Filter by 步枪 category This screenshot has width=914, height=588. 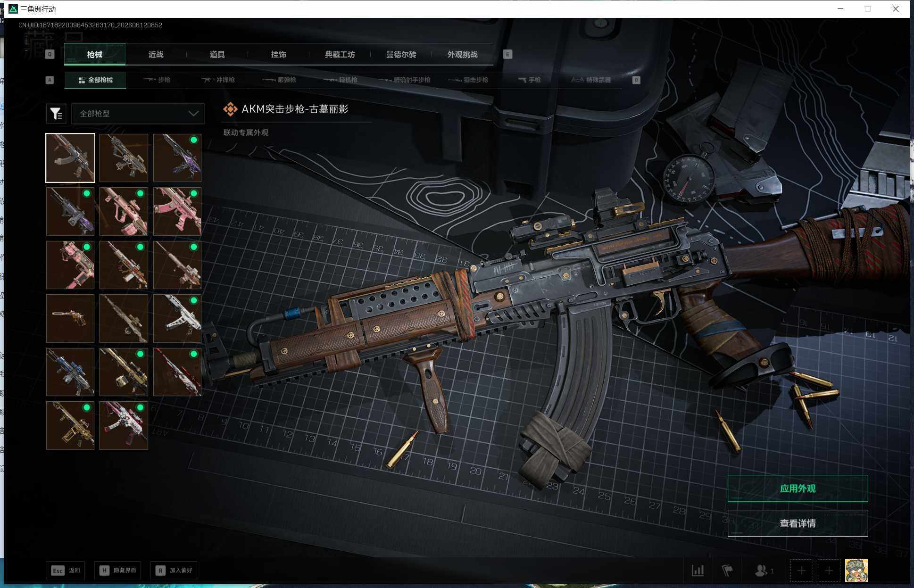point(157,80)
